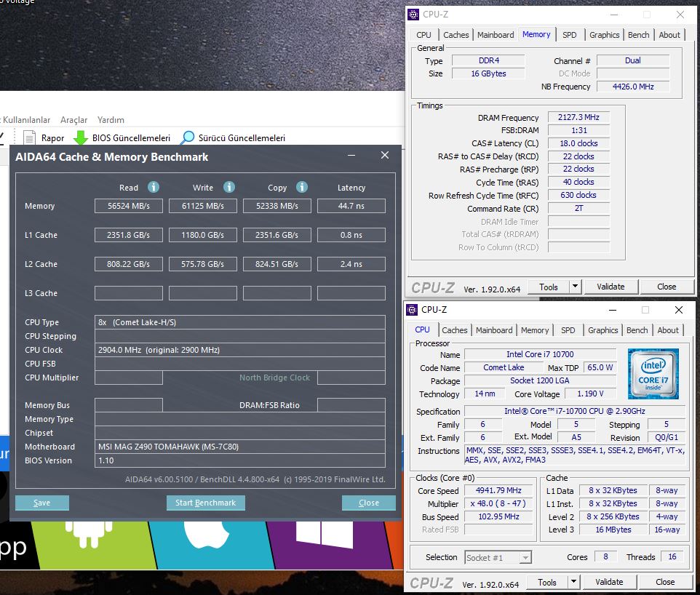The height and width of the screenshot is (595, 700).
Task: Open the Kullanılanlar menu in AIDA64
Action: (26, 119)
